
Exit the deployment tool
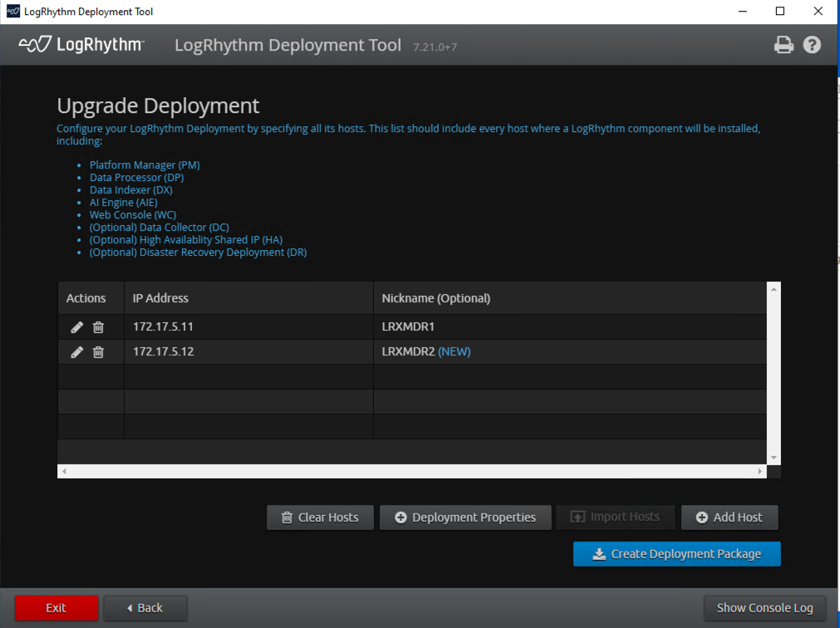point(56,608)
